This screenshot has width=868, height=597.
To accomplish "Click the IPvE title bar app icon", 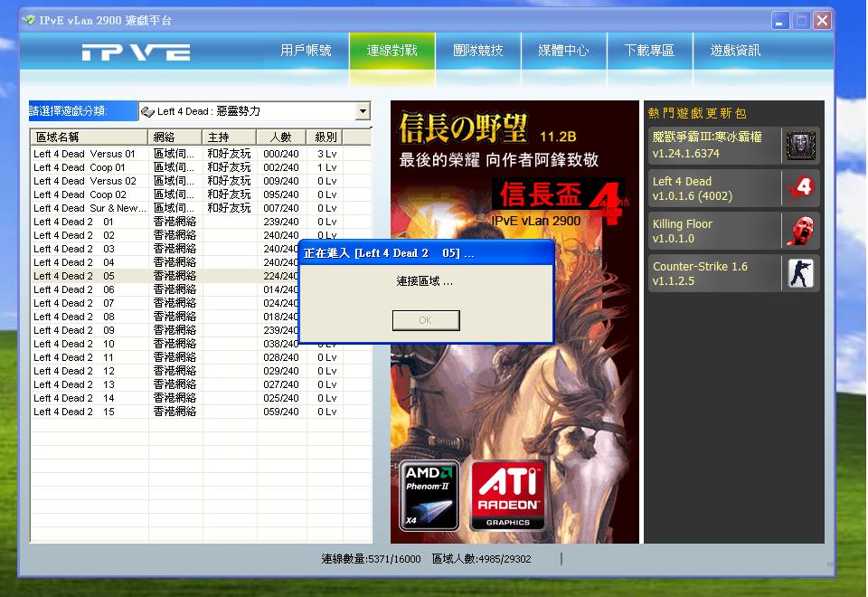I will [x=29, y=21].
